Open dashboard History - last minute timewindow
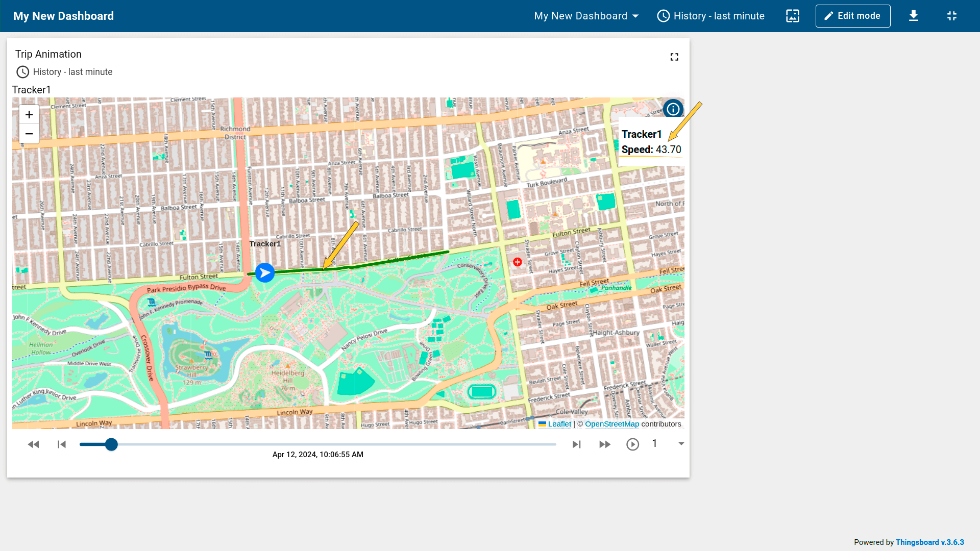 710,16
